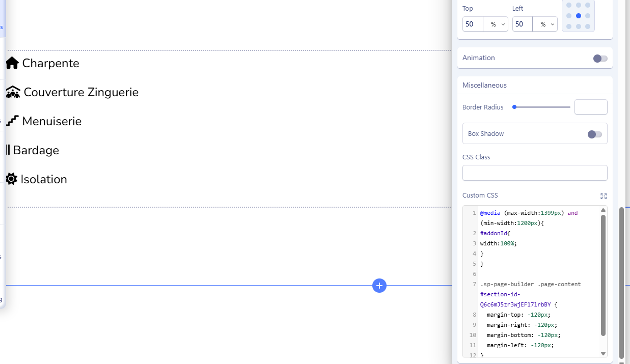Click the Left position value field

tap(523, 24)
